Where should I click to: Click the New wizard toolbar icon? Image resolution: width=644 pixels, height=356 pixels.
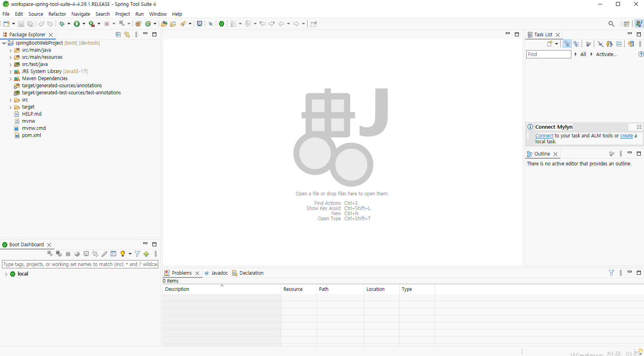coord(6,24)
